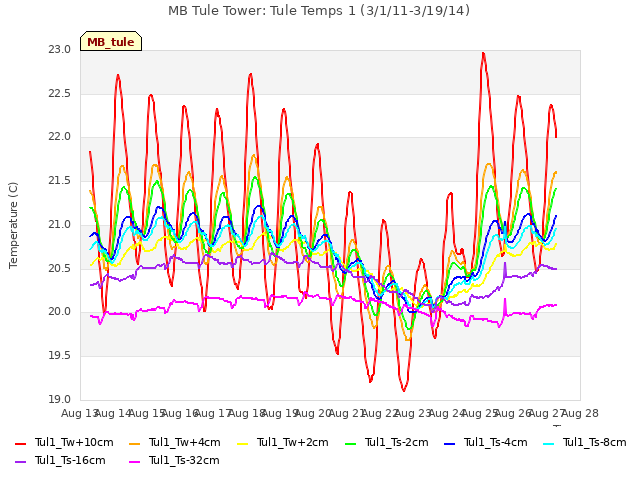The image size is (640, 480).
Task: Click the 21.0 y-axis tick label
Action: pos(59,224)
